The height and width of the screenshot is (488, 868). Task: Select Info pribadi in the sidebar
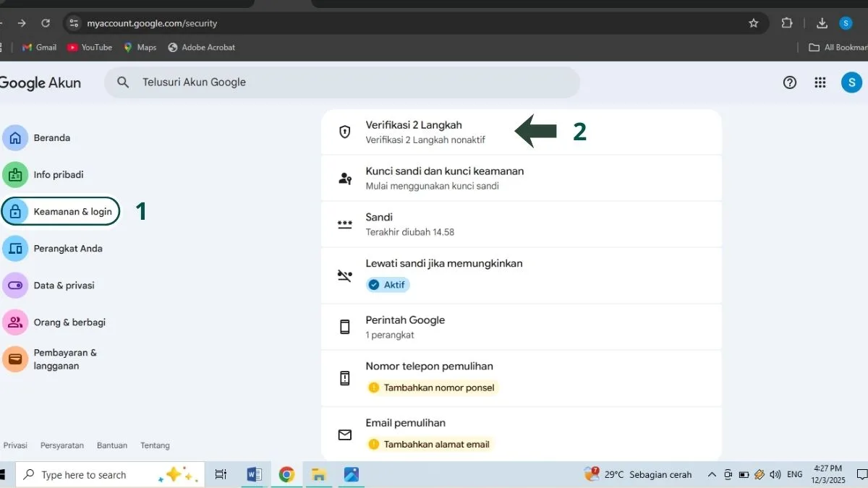click(58, 174)
